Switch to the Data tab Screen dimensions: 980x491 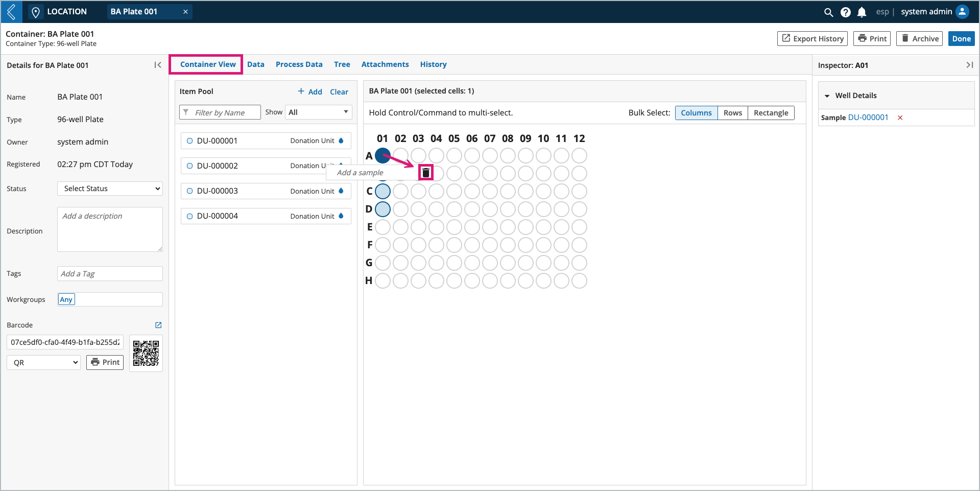(x=256, y=64)
